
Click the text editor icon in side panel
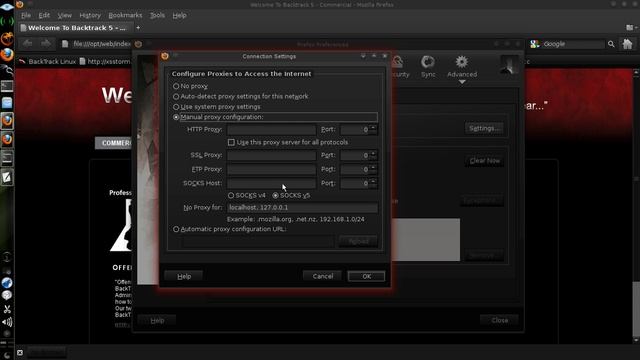[x=7, y=177]
